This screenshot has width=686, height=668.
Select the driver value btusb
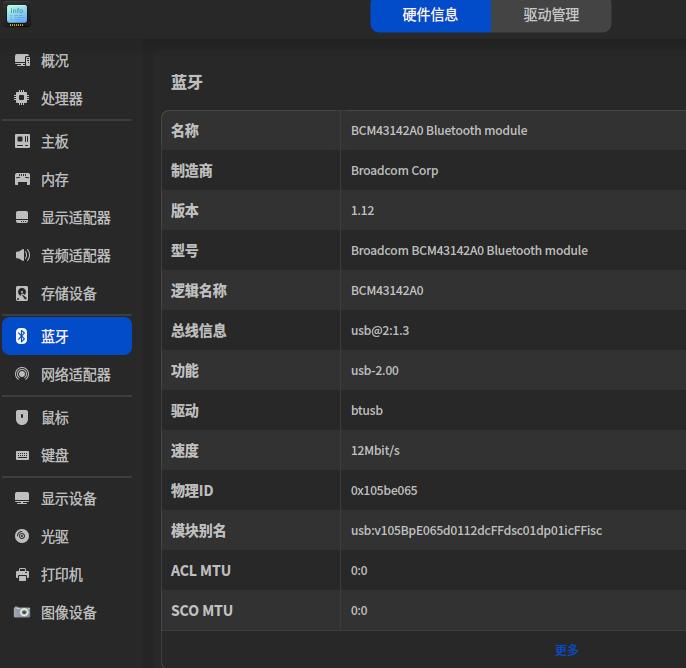(x=367, y=410)
